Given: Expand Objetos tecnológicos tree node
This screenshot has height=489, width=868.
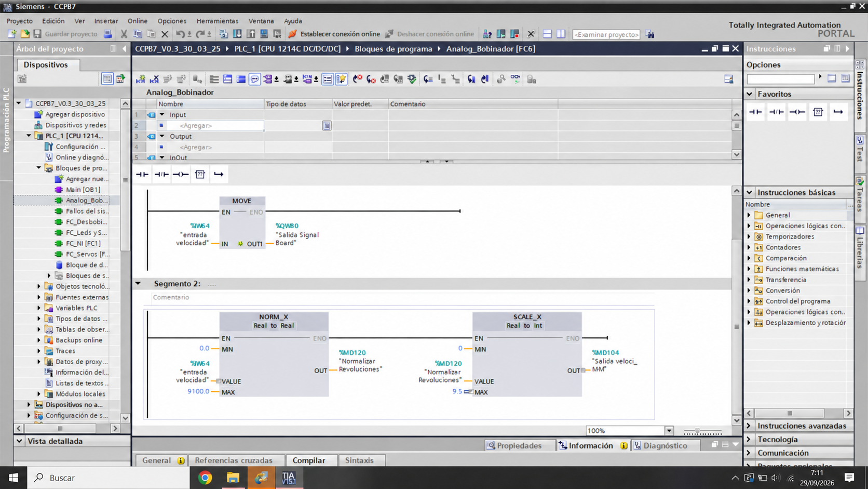Looking at the screenshot, I should pyautogui.click(x=39, y=286).
